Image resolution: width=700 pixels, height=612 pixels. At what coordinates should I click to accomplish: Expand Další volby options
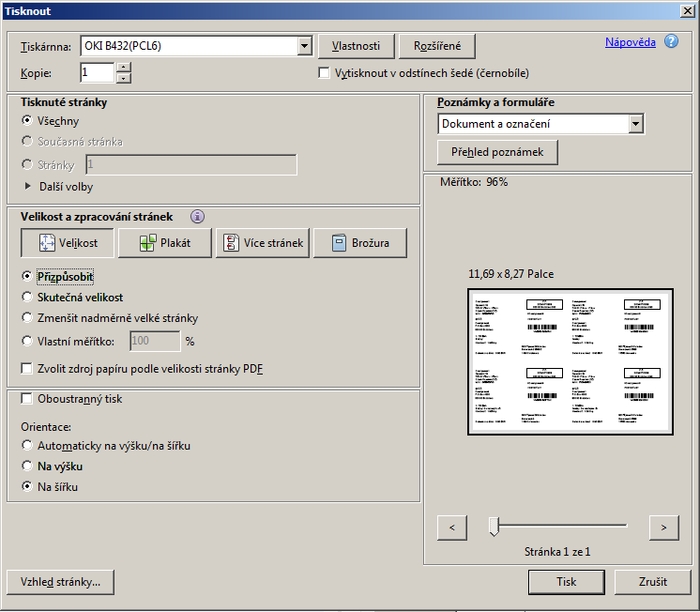coord(28,187)
